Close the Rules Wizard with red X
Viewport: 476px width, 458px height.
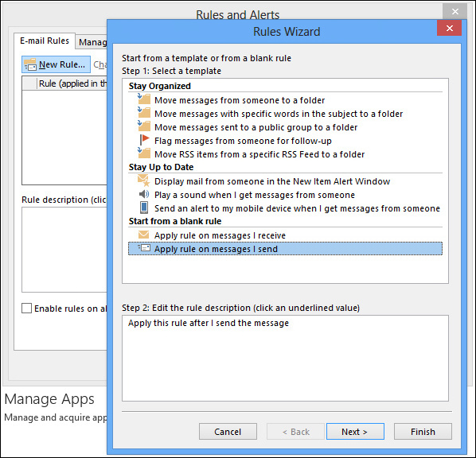449,28
